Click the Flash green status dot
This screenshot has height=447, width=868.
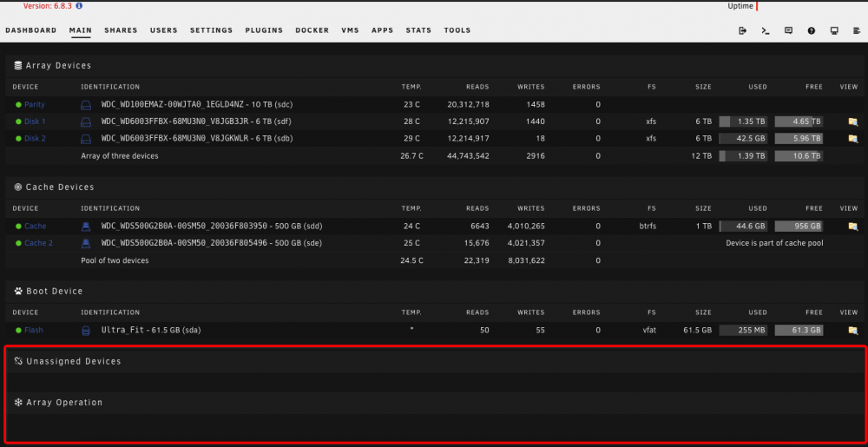18,331
